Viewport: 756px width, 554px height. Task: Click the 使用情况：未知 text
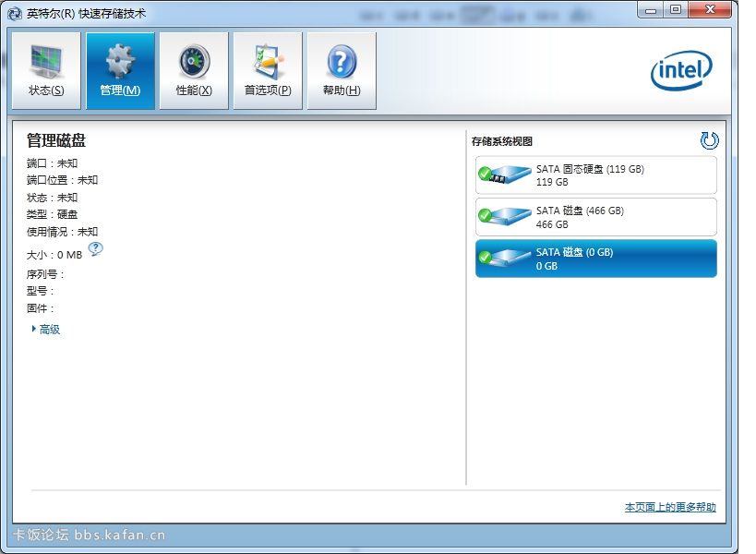[62, 232]
